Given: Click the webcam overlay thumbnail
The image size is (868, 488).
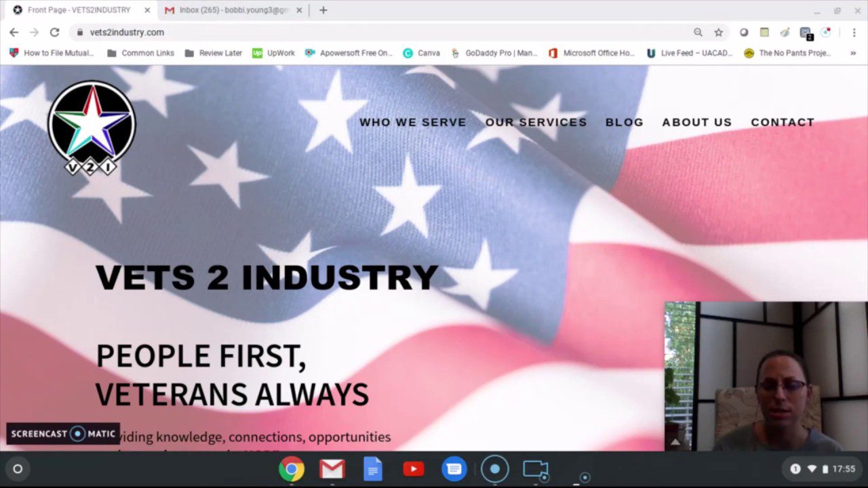Looking at the screenshot, I should pos(765,376).
